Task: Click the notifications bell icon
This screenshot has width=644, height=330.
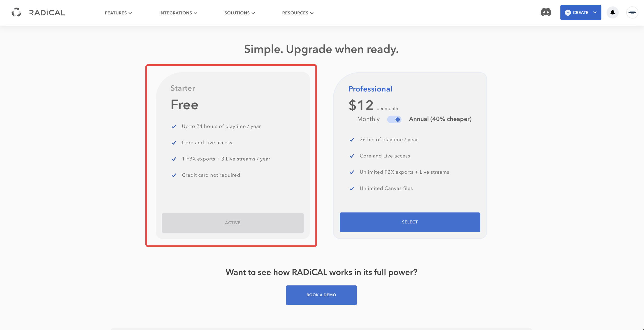Action: (612, 12)
